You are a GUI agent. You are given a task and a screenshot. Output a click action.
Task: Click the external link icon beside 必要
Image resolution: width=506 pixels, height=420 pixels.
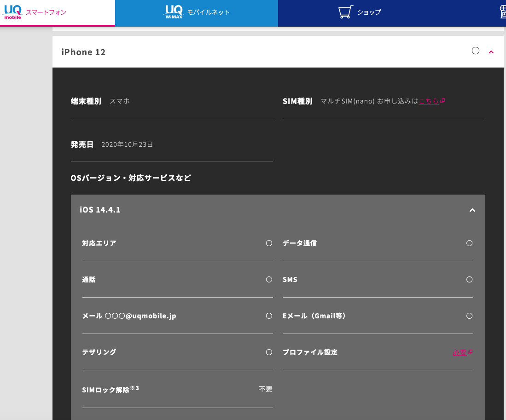470,352
